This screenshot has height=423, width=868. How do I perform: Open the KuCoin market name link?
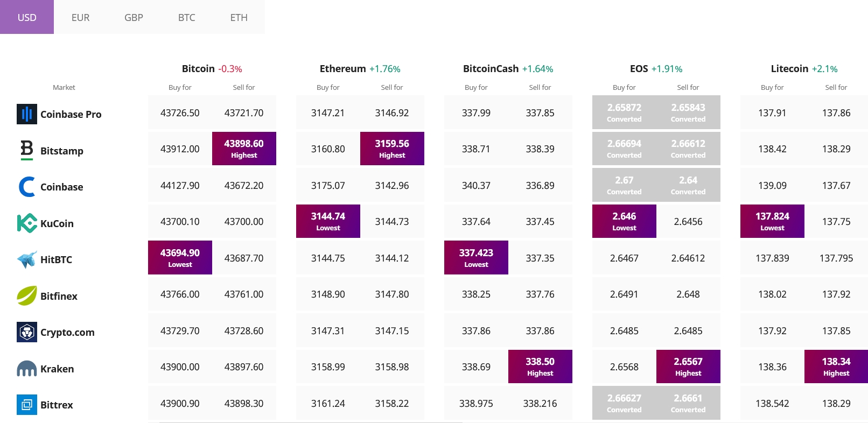tap(57, 223)
